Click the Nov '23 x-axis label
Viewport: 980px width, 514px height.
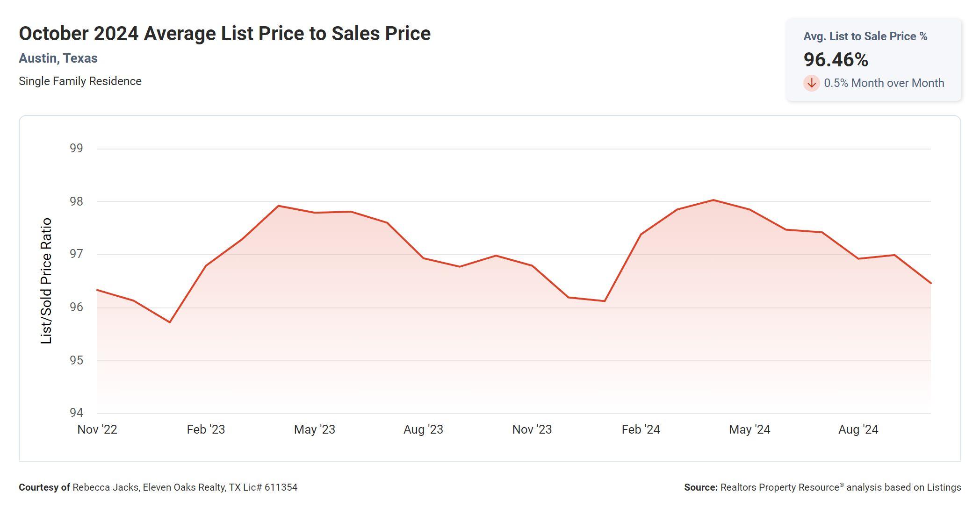click(532, 429)
